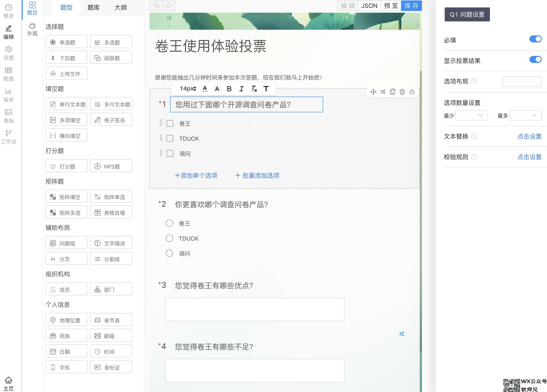
Task: Check the TDUCK checkbox in question 1
Action: 170,138
